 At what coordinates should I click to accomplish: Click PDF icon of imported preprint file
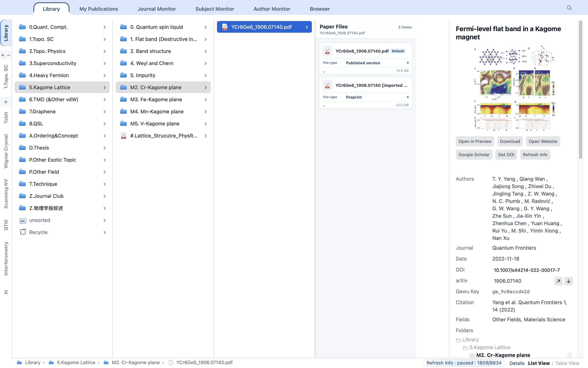click(x=327, y=85)
